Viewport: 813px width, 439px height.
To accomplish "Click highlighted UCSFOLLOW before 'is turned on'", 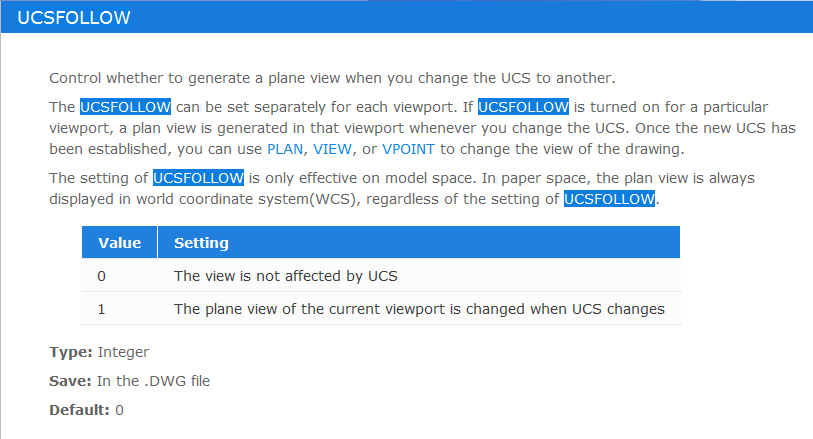I will [523, 107].
